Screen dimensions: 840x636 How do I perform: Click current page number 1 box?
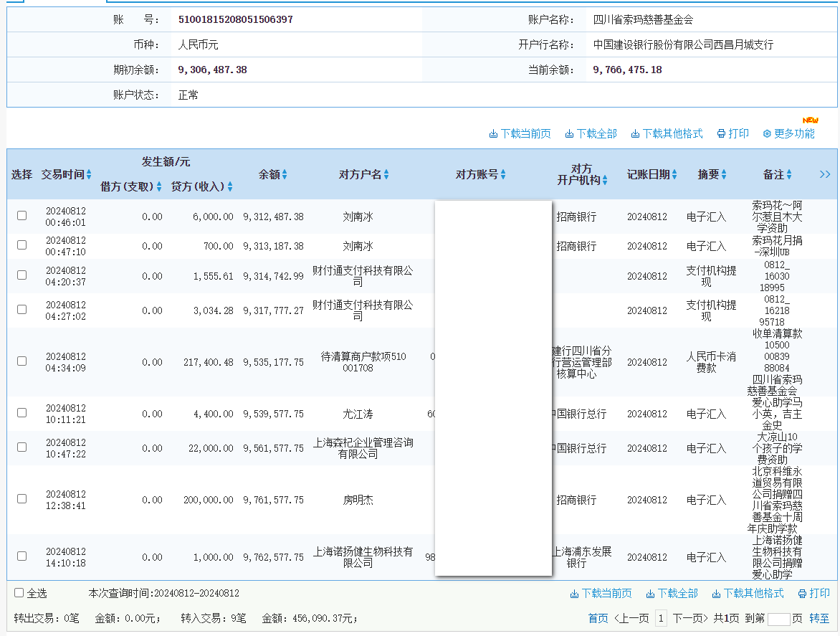click(661, 618)
